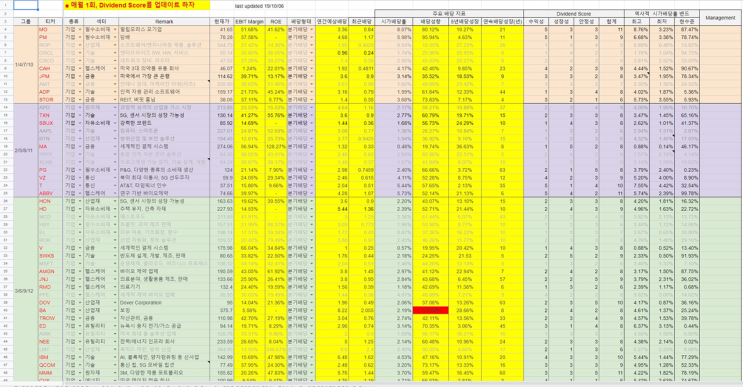Viewport: 743px width, 387px height.
Task: Select the ROE column header cell
Action: pos(276,22)
